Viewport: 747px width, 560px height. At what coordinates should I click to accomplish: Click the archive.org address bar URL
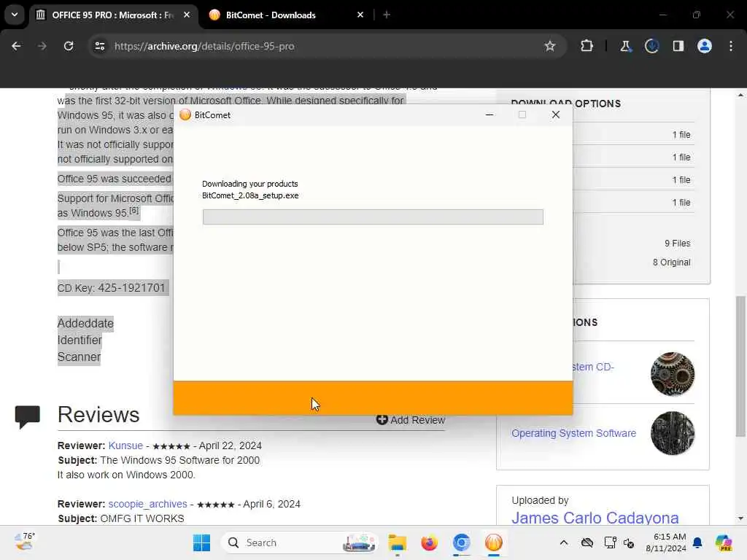204,46
